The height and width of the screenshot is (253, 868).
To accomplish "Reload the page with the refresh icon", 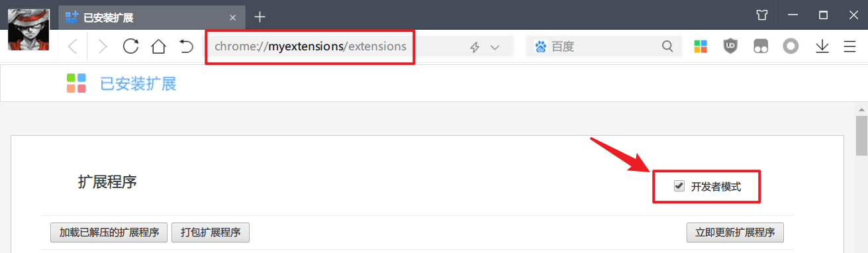I will coord(131,46).
